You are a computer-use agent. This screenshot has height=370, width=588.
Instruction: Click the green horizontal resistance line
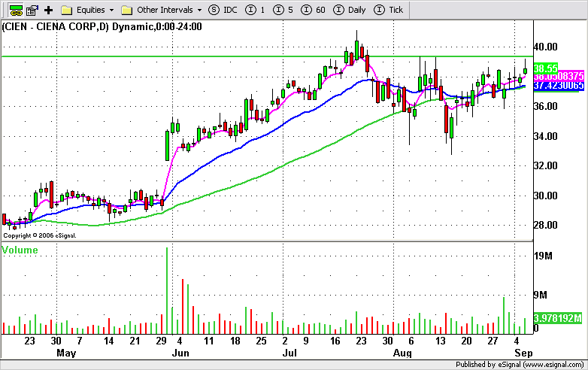click(x=267, y=56)
